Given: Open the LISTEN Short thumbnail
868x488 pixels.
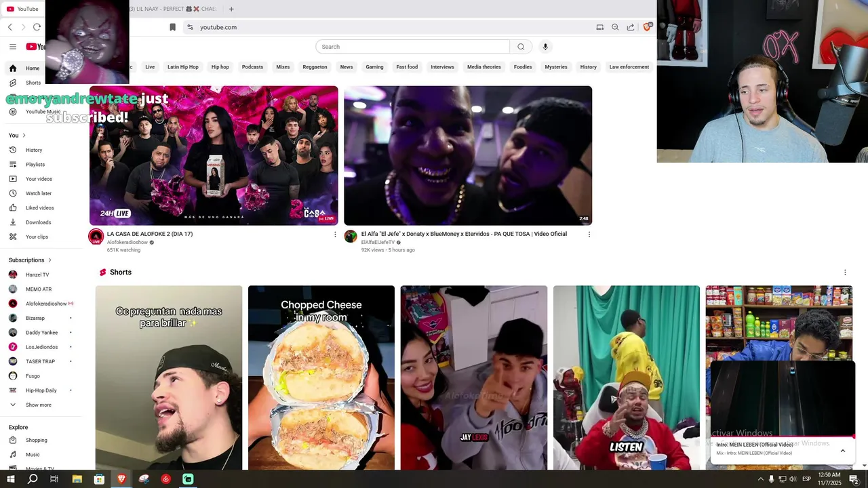Looking at the screenshot, I should pyautogui.click(x=627, y=378).
